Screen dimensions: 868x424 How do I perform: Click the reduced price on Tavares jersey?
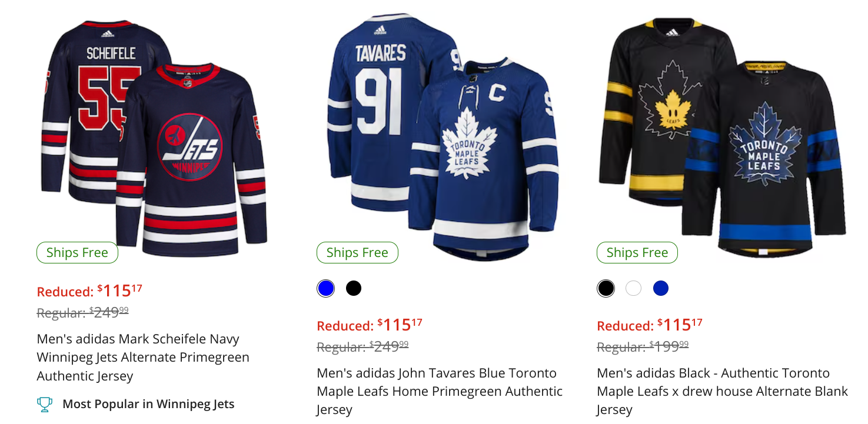click(370, 325)
